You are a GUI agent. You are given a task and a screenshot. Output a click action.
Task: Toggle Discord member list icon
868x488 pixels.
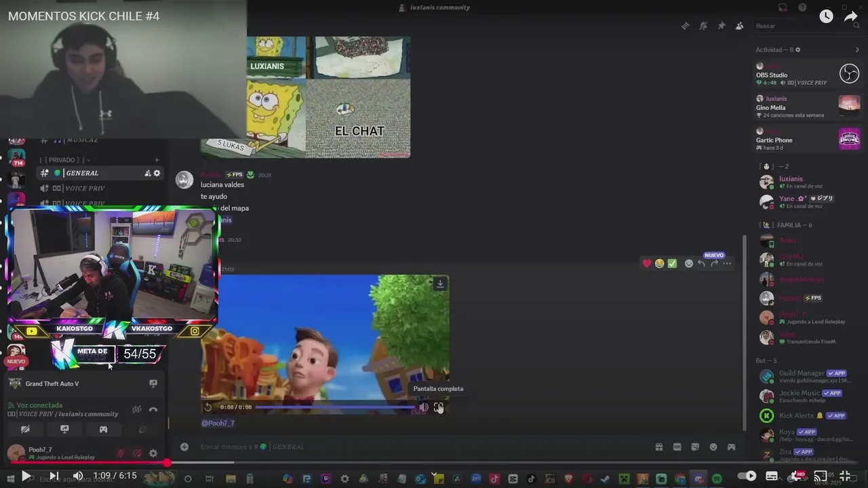(x=739, y=26)
